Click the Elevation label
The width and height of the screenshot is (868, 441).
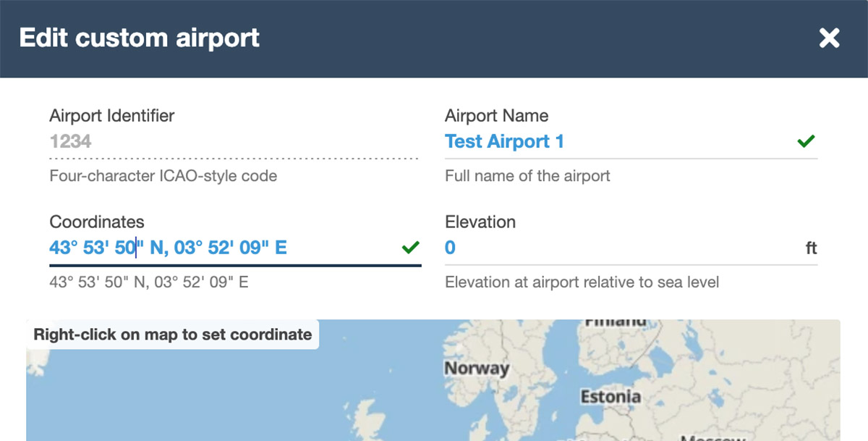click(480, 222)
